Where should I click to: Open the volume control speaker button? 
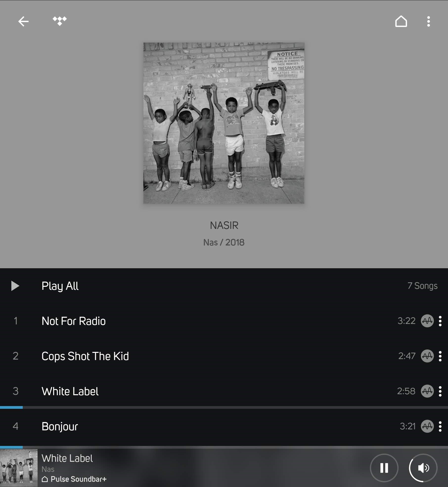(x=423, y=468)
